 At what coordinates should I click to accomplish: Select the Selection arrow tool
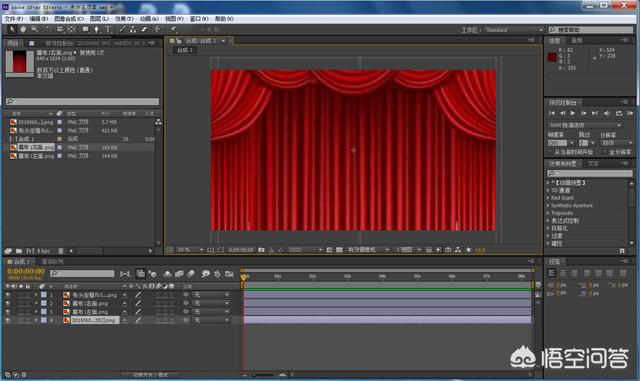click(12, 29)
